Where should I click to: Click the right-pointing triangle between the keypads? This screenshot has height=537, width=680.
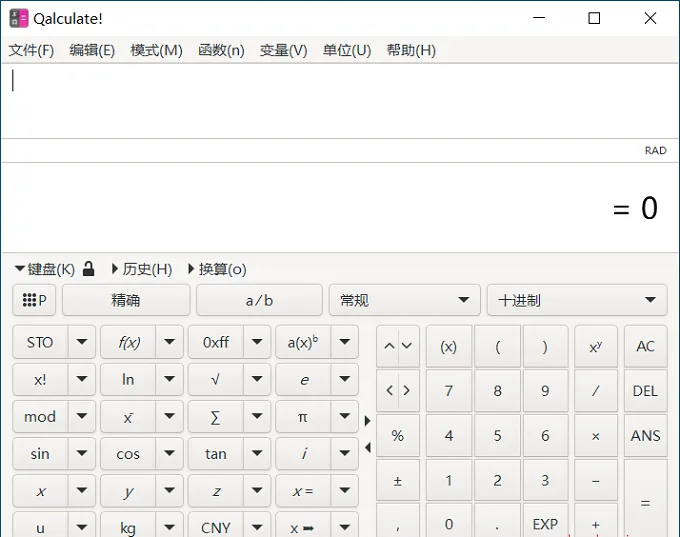point(367,421)
